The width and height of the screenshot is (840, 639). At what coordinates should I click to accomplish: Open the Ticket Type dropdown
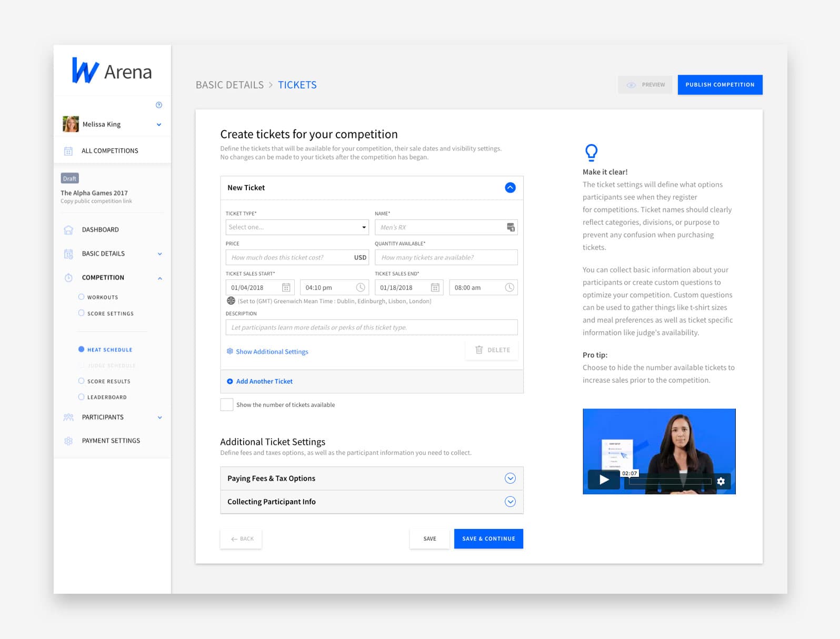coord(297,227)
